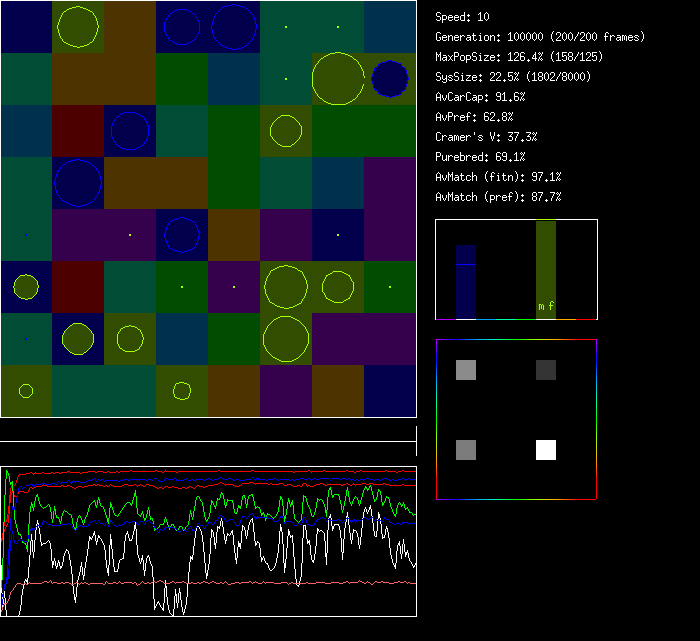Click the darkest gray square in matrix panel
The image size is (700, 641).
546,371
